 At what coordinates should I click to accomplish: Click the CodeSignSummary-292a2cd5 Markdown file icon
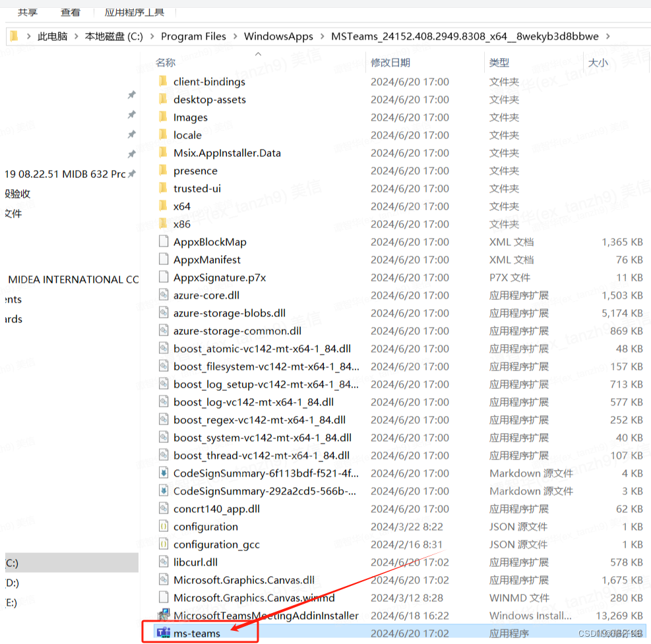click(x=164, y=491)
